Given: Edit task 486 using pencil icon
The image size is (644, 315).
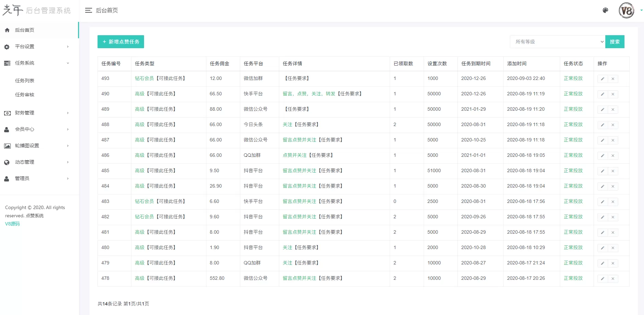Looking at the screenshot, I should [x=603, y=156].
